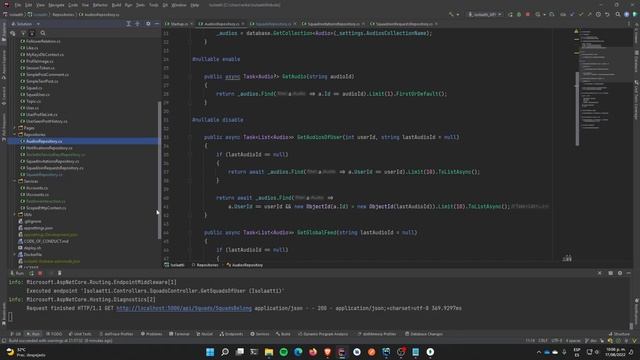The width and height of the screenshot is (640, 360).
Task: Open Firefox from taskbar
Action: click(313, 352)
